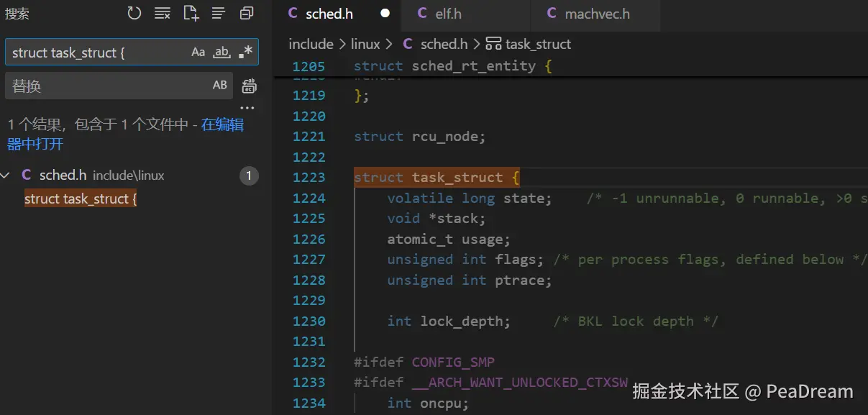The width and height of the screenshot is (868, 415).
Task: Click 'include' breadcrumb segment
Action: 311,44
